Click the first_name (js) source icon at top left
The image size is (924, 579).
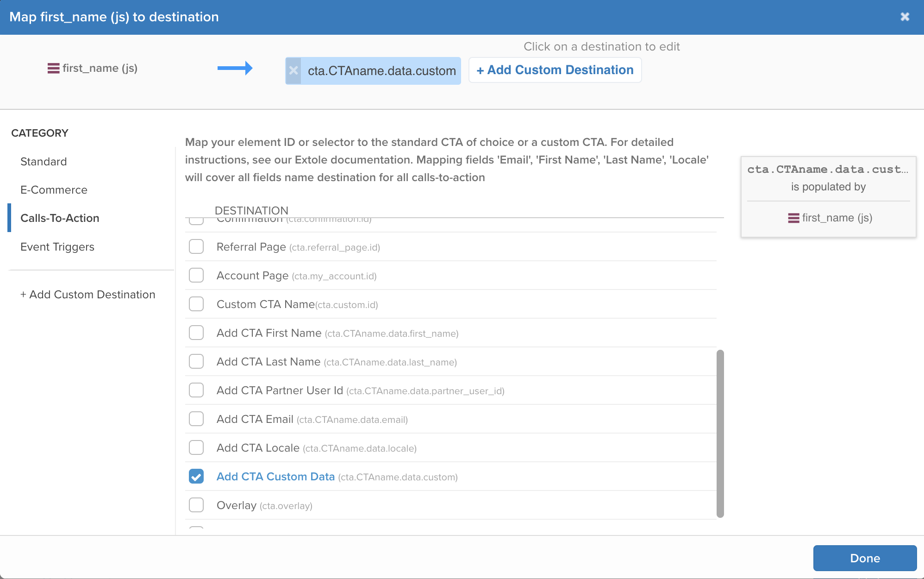53,68
